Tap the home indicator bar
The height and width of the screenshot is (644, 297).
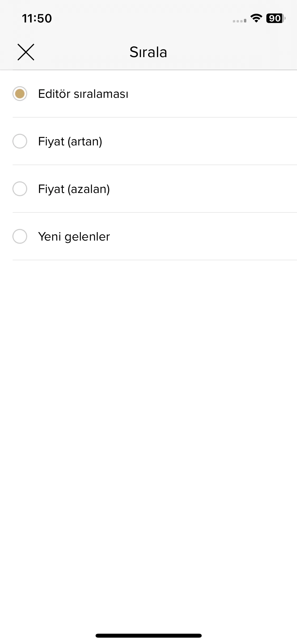coord(149,636)
